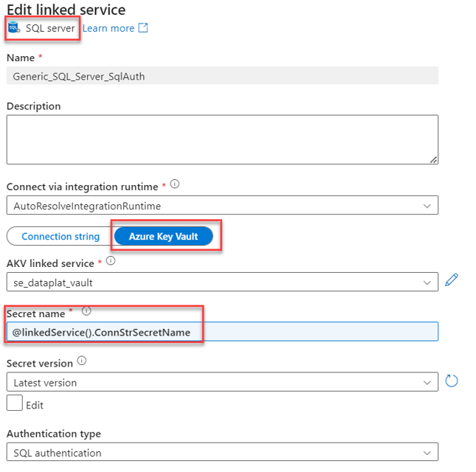This screenshot has height=472, width=476.
Task: Open the Secret version dropdown
Action: (x=222, y=382)
